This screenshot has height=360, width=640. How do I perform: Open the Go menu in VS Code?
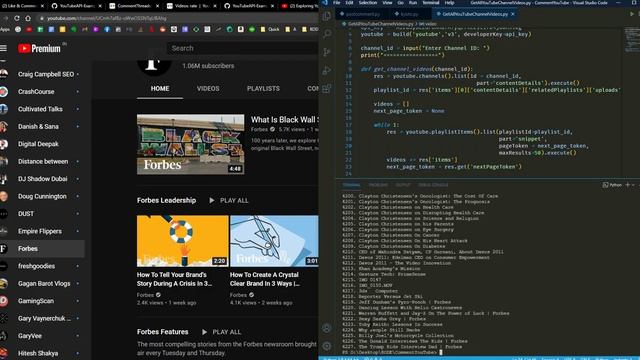click(x=400, y=2)
